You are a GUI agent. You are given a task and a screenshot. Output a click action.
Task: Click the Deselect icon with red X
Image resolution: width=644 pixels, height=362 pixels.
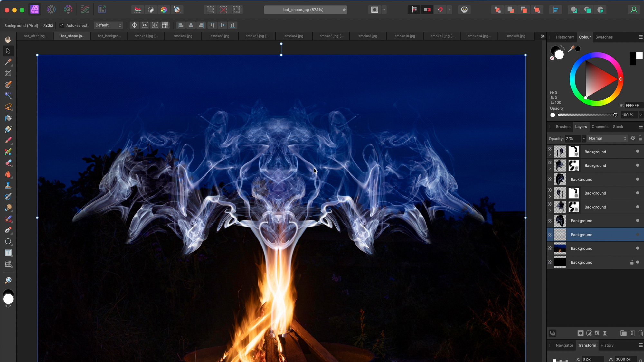pos(223,10)
